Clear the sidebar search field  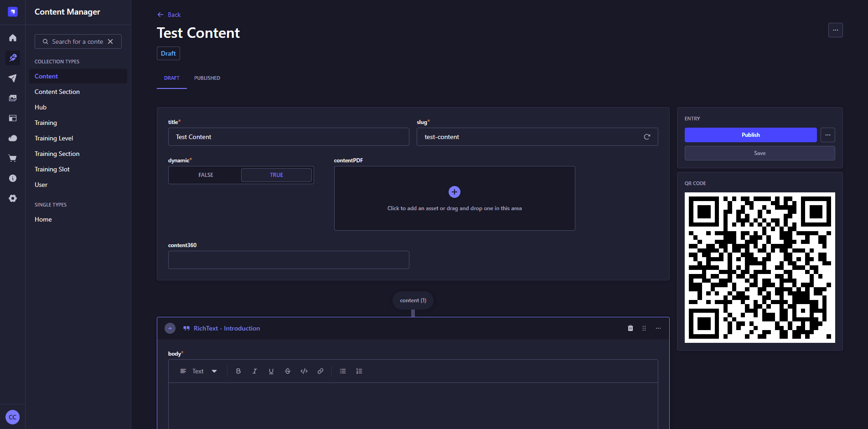coord(110,41)
